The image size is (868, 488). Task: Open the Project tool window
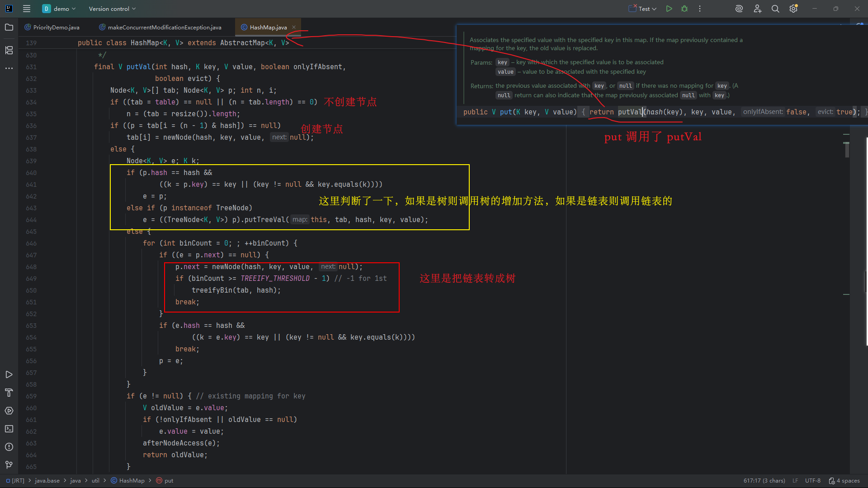[9, 27]
